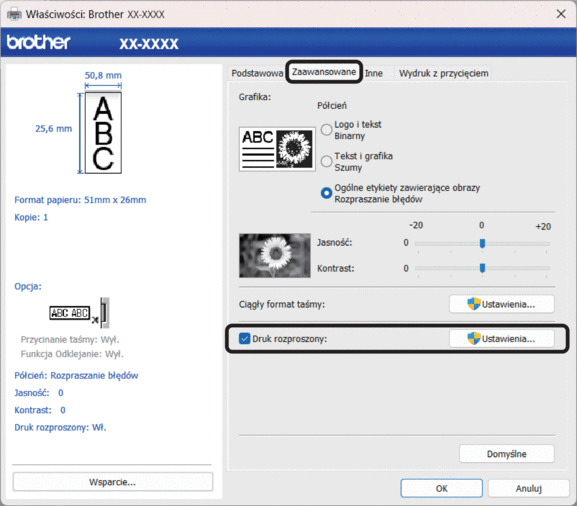Screen dimensions: 577x506
Task: Uncheck the Druk rozproszony checkbox
Action: click(244, 339)
